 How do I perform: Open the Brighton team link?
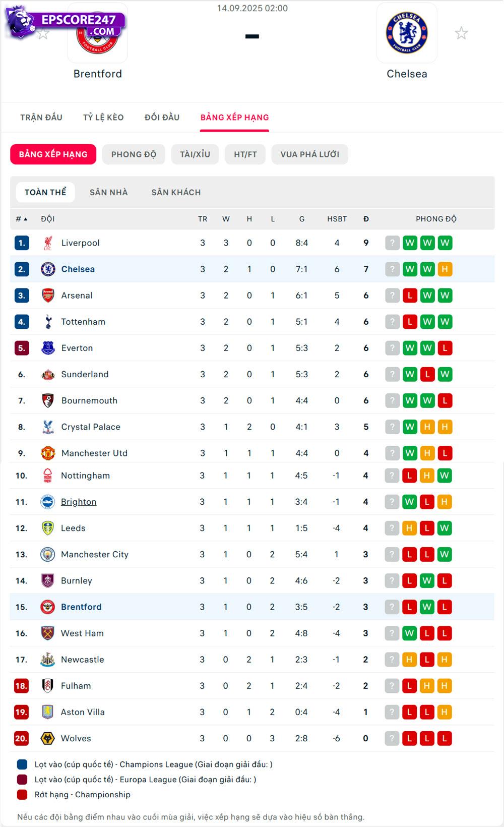pos(79,502)
